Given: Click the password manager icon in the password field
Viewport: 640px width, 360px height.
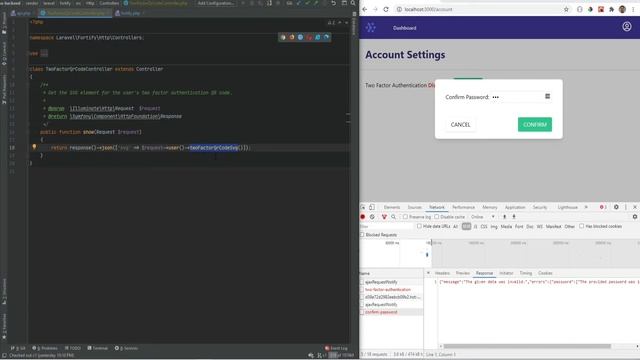Looking at the screenshot, I should tap(547, 96).
